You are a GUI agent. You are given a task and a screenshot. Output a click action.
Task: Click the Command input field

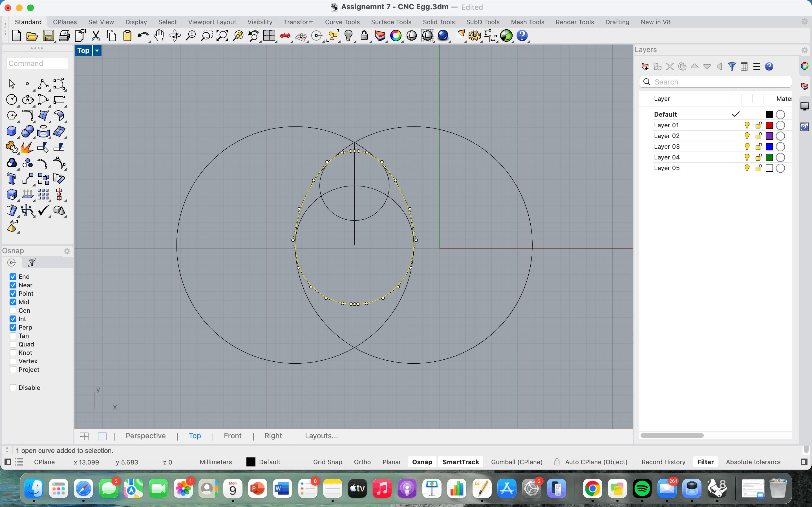coord(37,63)
